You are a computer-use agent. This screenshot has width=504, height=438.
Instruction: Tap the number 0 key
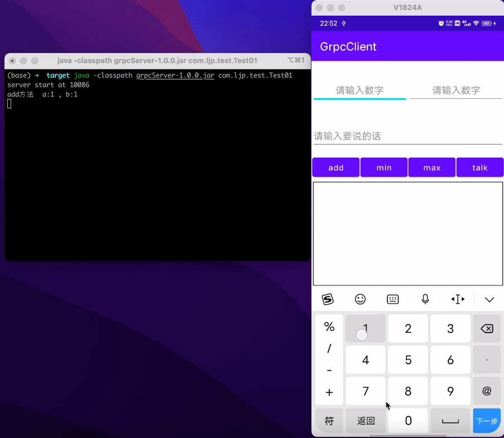pyautogui.click(x=408, y=420)
